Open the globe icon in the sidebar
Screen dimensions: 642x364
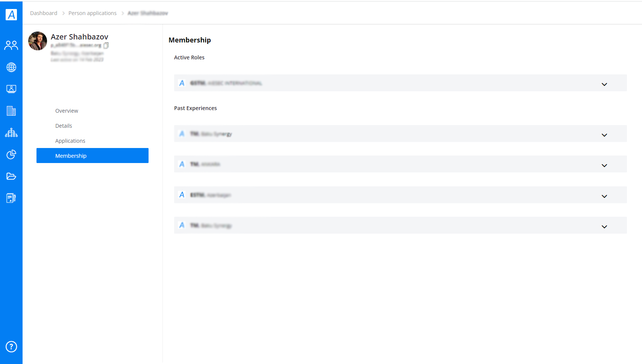(11, 67)
